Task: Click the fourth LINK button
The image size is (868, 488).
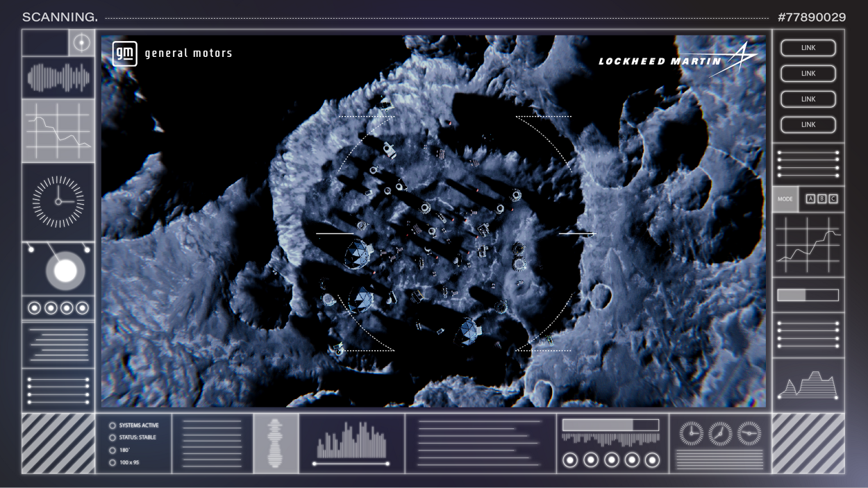Action: coord(808,125)
